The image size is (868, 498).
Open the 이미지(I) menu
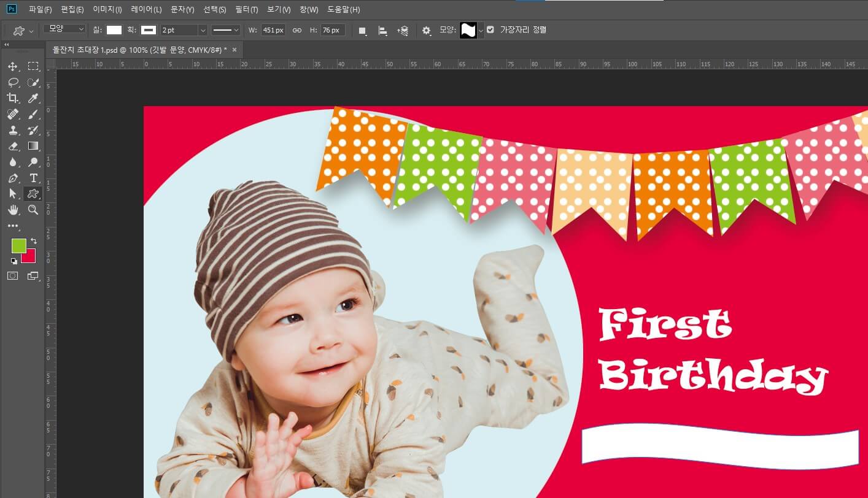(x=107, y=10)
